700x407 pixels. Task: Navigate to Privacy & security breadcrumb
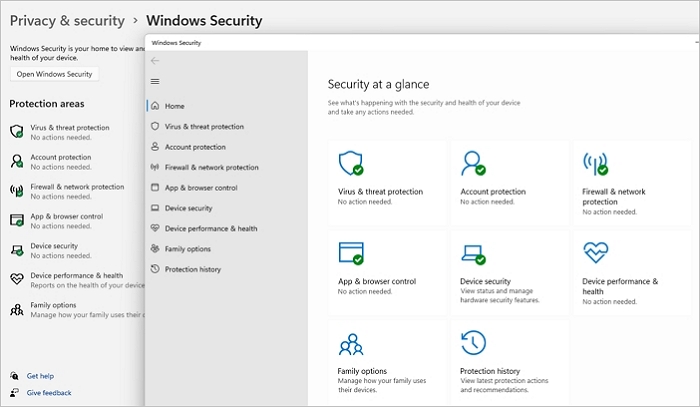pyautogui.click(x=67, y=20)
